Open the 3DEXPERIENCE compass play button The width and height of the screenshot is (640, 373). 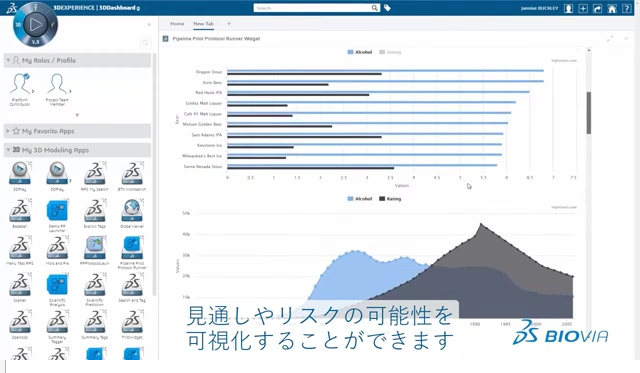coord(36,24)
